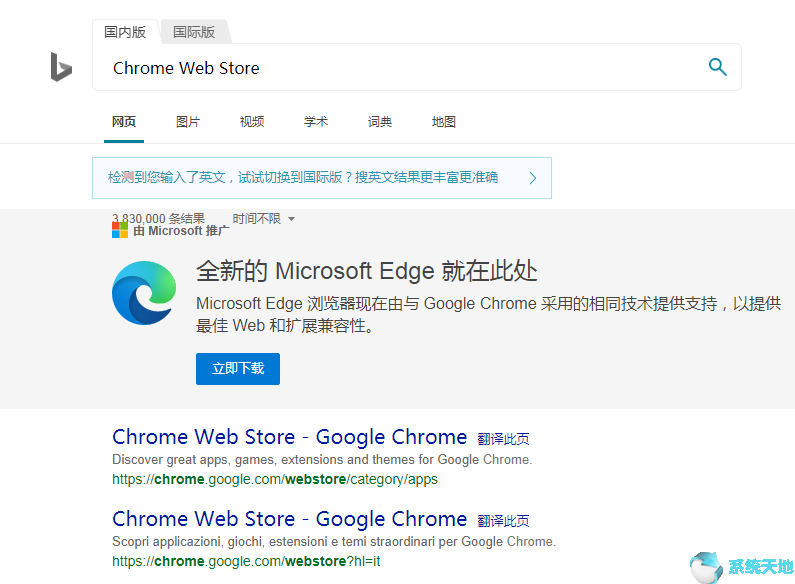
Task: Open the 视频 results tab
Action: click(x=252, y=122)
